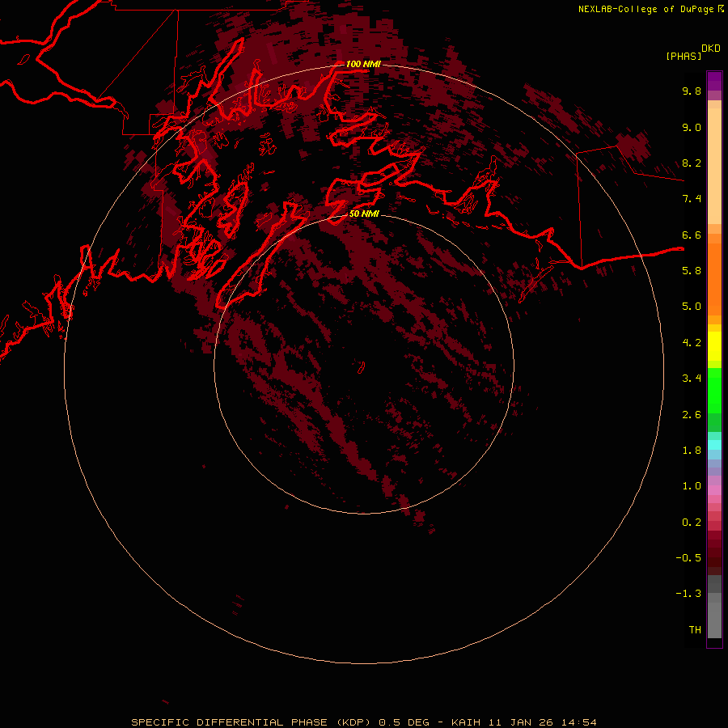Pick the gray swatch at legend bottom
Image resolution: width=728 pixels, height=728 pixels.
click(x=714, y=620)
